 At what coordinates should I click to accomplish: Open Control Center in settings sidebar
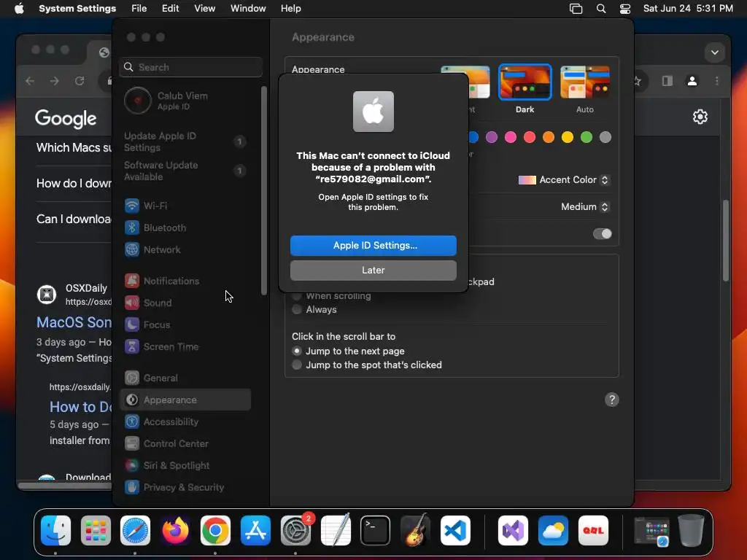[x=185, y=444]
